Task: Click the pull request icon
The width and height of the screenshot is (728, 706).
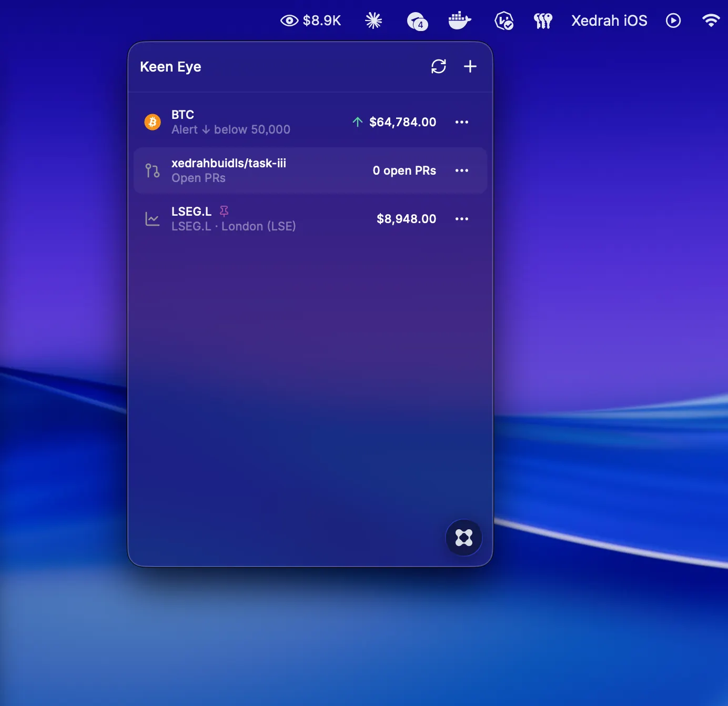Action: [153, 170]
